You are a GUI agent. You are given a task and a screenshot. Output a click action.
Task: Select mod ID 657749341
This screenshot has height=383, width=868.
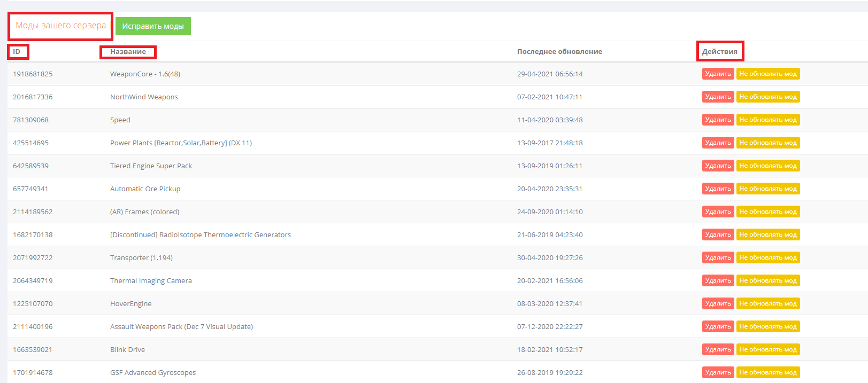(x=30, y=189)
